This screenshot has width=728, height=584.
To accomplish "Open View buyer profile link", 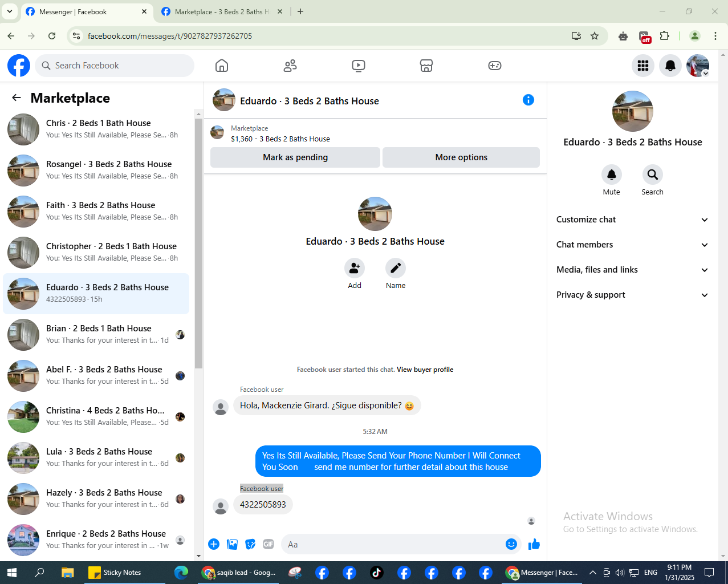I will click(425, 370).
